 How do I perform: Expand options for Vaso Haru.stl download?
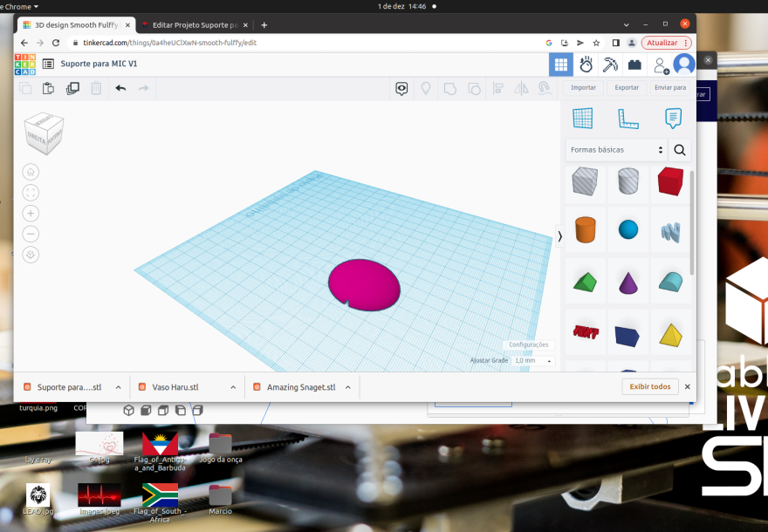tap(233, 387)
